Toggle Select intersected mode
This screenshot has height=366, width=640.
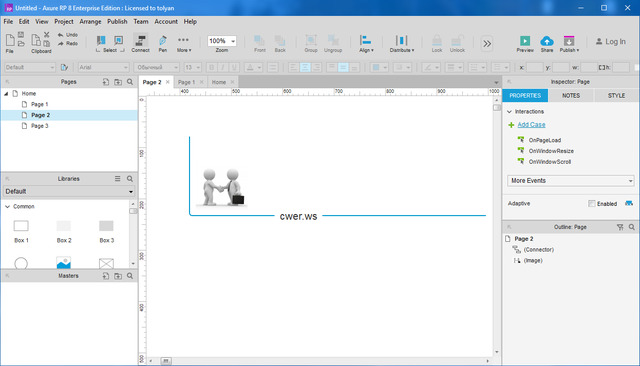pyautogui.click(x=100, y=40)
